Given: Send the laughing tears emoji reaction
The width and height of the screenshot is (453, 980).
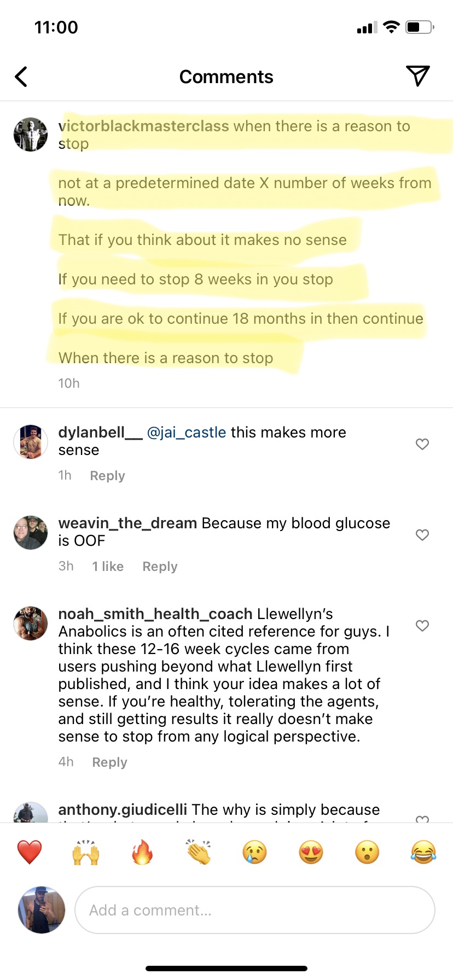Looking at the screenshot, I should 423,852.
